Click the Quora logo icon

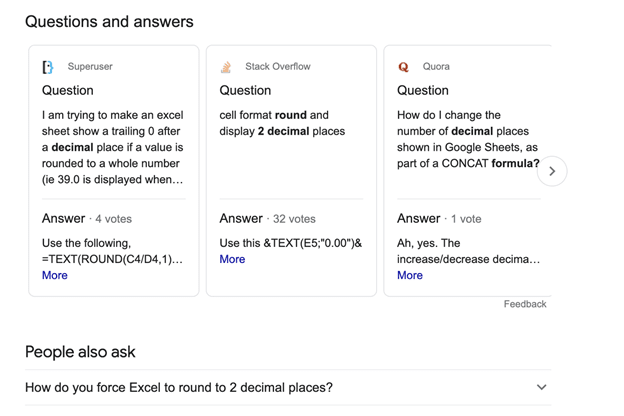click(404, 67)
